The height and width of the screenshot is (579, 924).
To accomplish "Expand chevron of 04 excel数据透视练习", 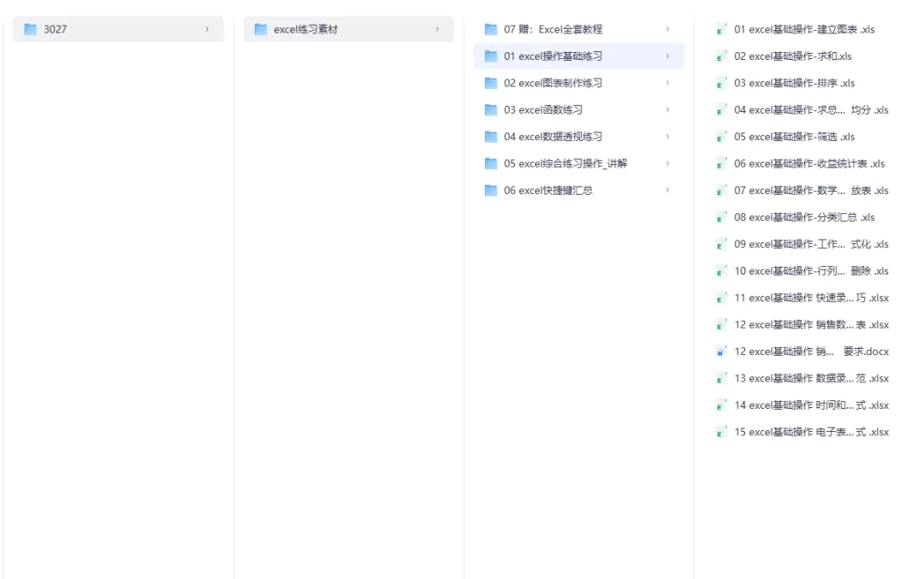I will point(667,137).
